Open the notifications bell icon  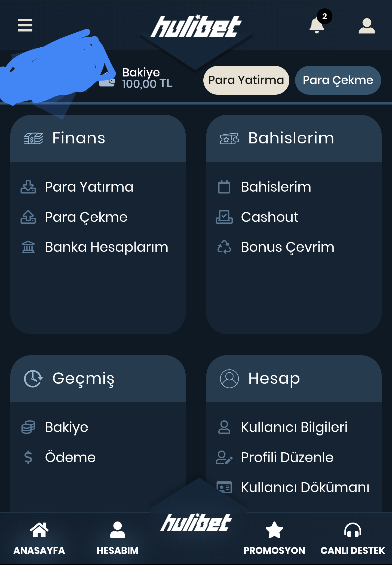(x=317, y=25)
